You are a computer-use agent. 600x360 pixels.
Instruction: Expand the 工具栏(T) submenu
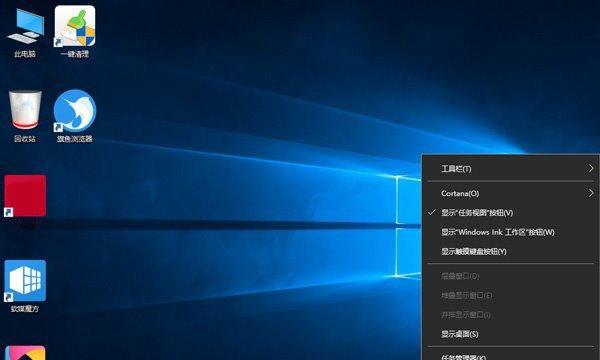click(x=511, y=169)
